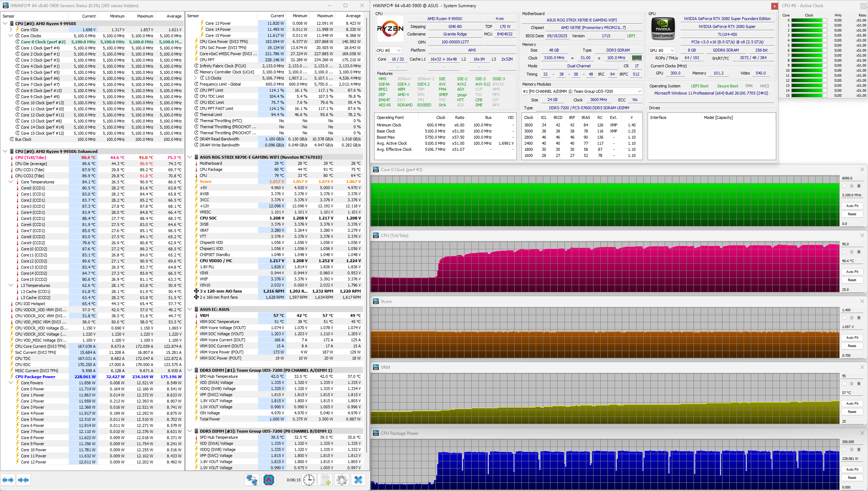Viewport: 868px width, 491px height.
Task: Click the clock reset timer icon
Action: point(309,480)
